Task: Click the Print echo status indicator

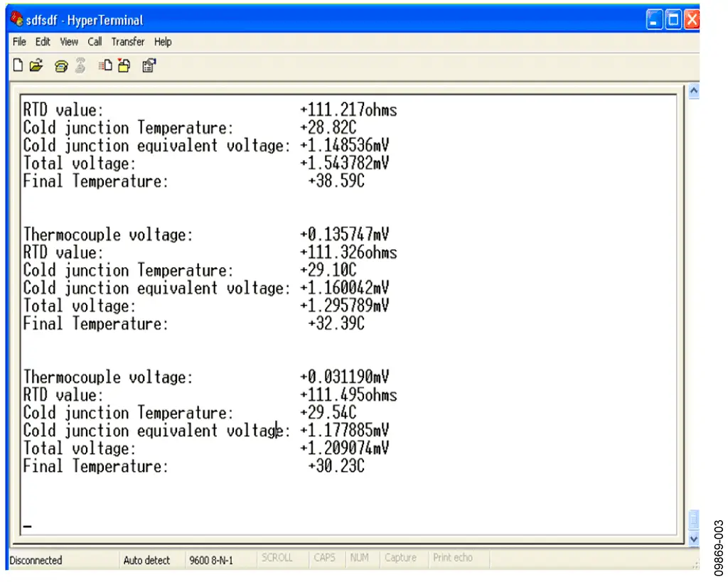Action: point(452,557)
